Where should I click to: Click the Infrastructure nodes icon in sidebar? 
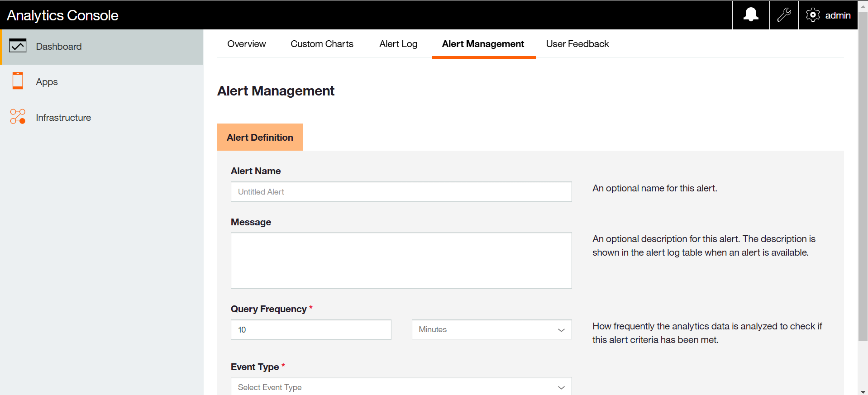coord(18,117)
